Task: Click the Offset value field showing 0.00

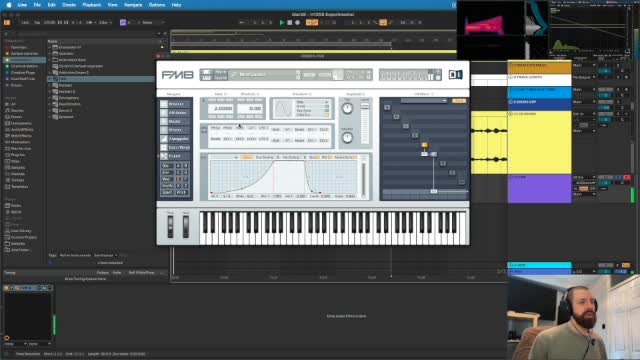Action: coord(250,109)
